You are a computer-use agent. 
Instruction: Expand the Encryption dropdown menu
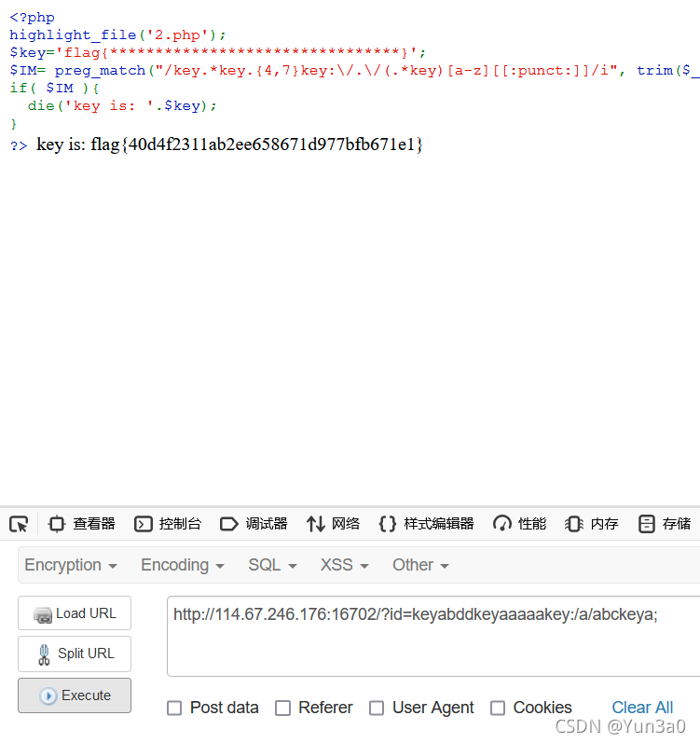tap(71, 565)
